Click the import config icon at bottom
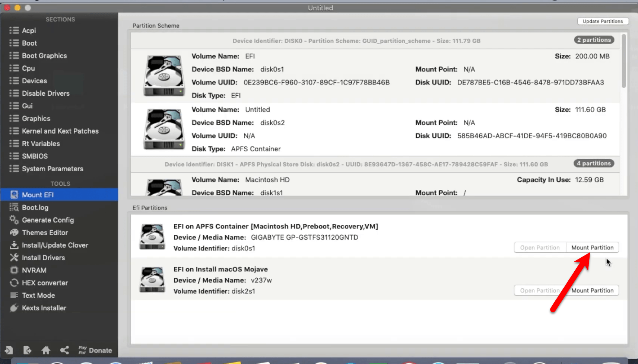 (x=9, y=350)
